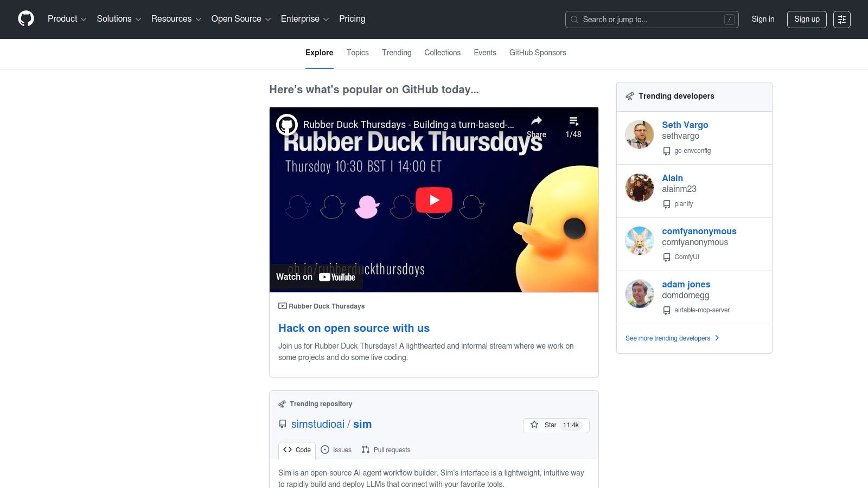This screenshot has height=488, width=868.
Task: Click the Watch on YouTube logo
Action: click(337, 277)
